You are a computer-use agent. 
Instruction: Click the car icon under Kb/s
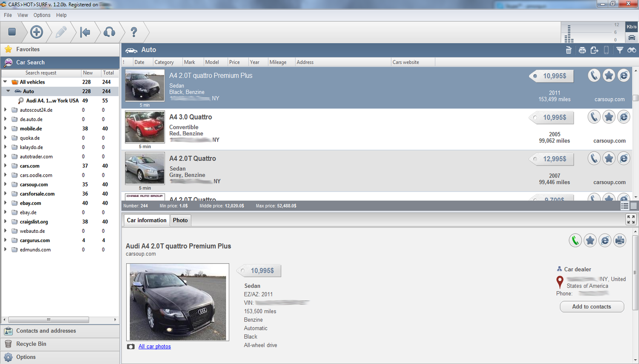click(x=632, y=38)
